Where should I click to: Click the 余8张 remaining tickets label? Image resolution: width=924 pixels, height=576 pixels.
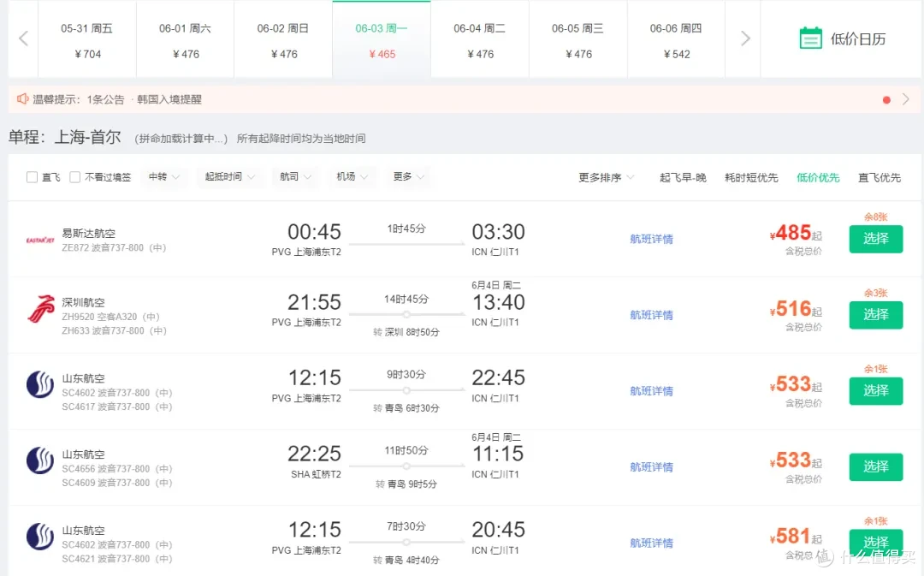[876, 217]
